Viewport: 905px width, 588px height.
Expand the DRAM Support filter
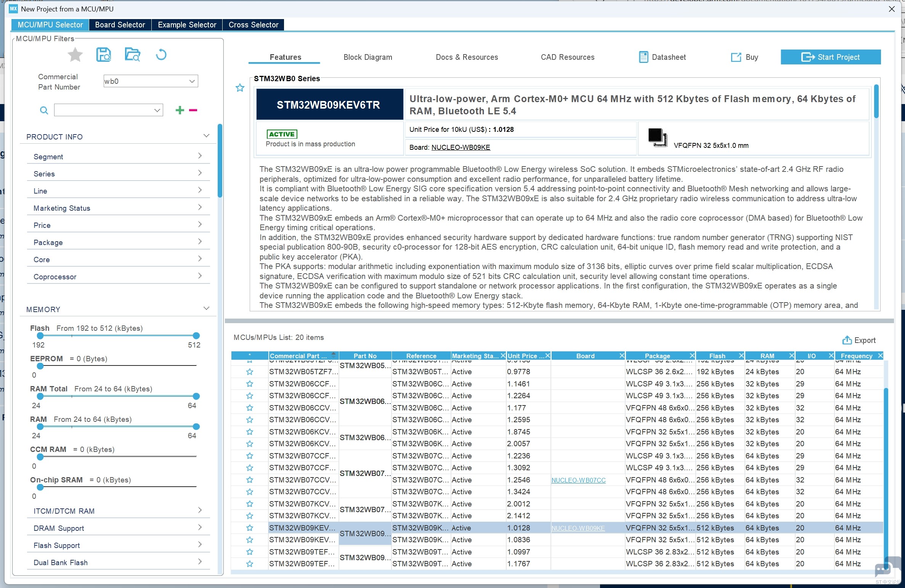pos(200,527)
